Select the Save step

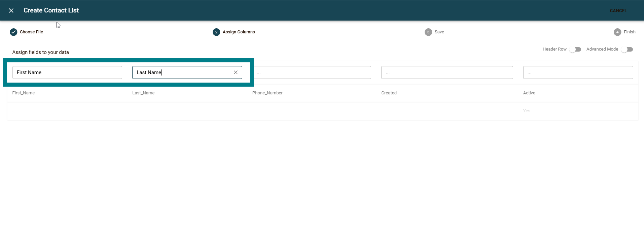(x=434, y=32)
